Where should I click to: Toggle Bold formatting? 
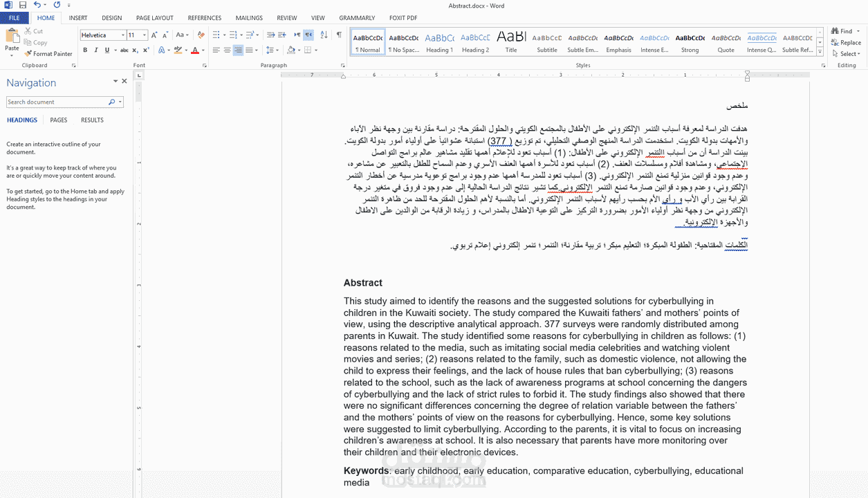(85, 50)
